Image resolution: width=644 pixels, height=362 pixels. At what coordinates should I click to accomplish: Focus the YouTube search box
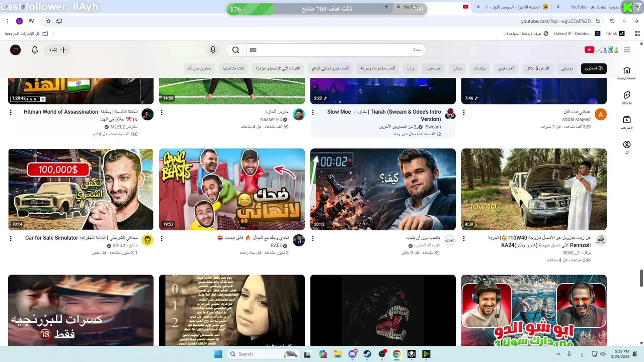coord(336,50)
